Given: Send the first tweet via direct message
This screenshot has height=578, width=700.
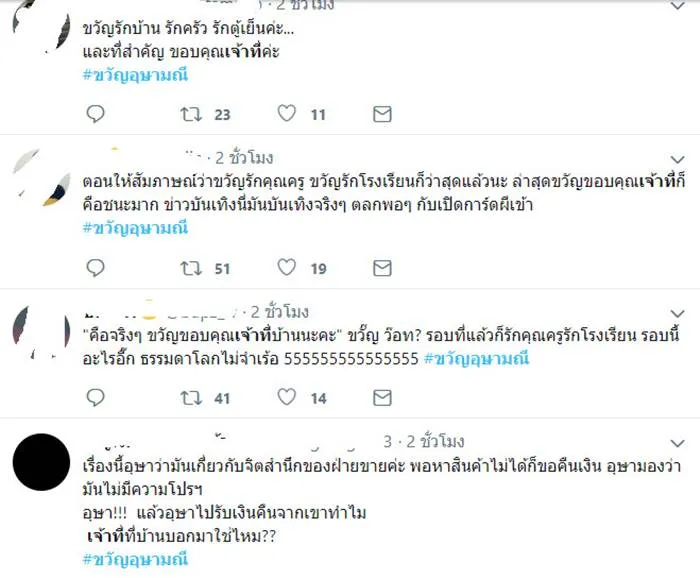Looking at the screenshot, I should pyautogui.click(x=382, y=114).
